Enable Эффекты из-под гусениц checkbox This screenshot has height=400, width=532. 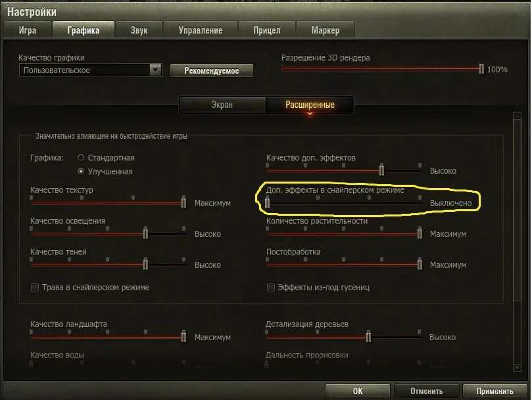point(270,287)
